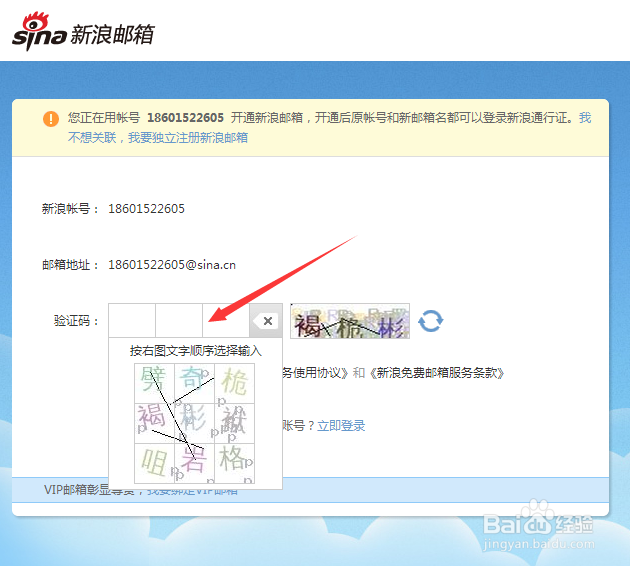Image resolution: width=630 pixels, height=566 pixels.
Task: Click the 邮箱地址 label
Action: pos(70,265)
